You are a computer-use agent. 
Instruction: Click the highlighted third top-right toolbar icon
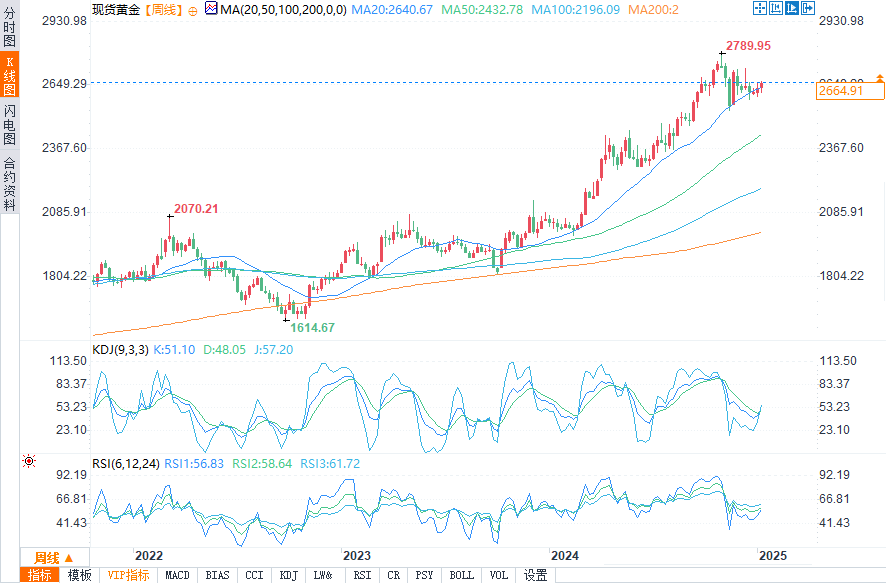point(790,9)
